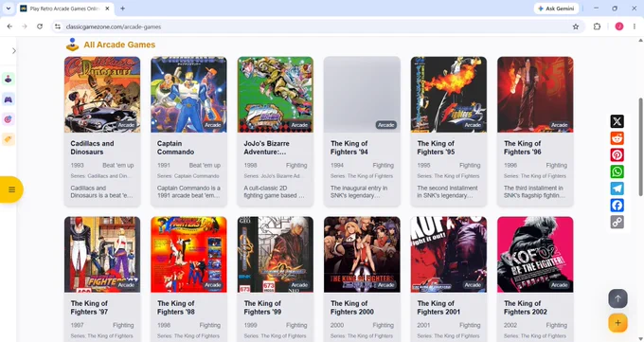Share this page via WhatsApp
Viewport: 644px width, 342px height.
click(x=617, y=171)
